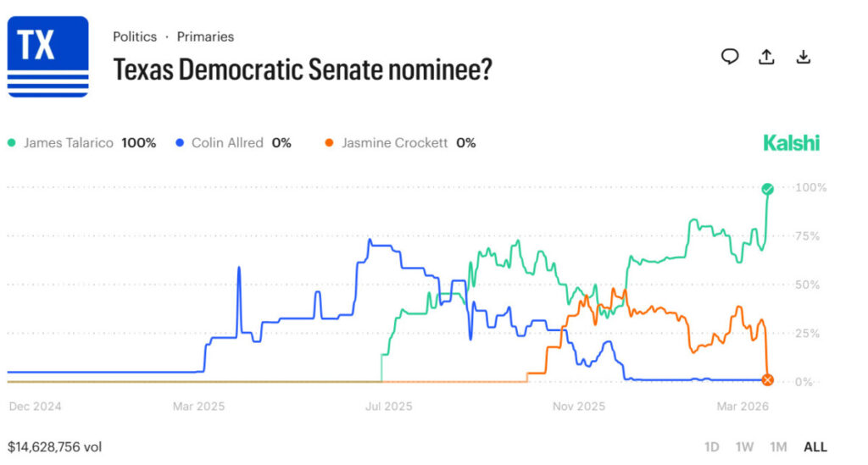This screenshot has height=465, width=868.
Task: Open the Primaries category link
Action: coord(205,37)
